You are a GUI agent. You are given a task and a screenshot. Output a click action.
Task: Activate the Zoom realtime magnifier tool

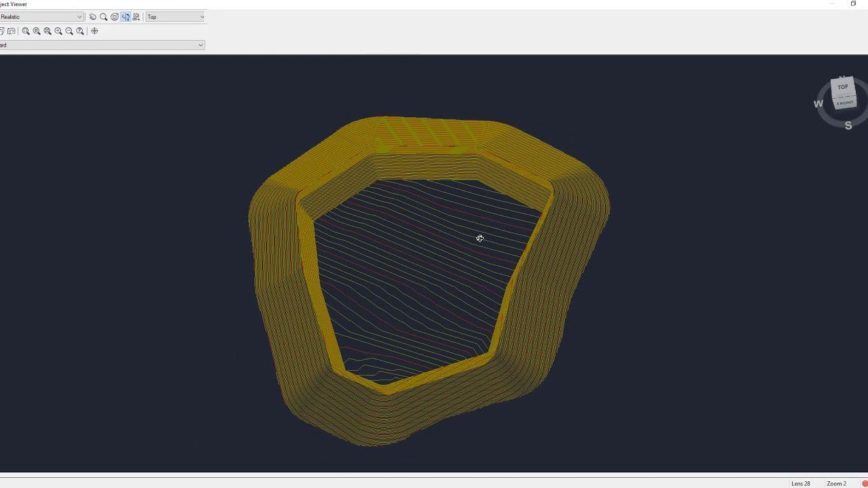click(x=104, y=17)
